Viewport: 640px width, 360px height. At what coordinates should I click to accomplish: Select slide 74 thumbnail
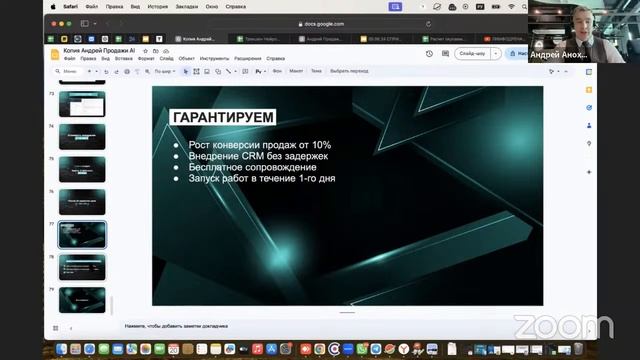tap(82, 137)
